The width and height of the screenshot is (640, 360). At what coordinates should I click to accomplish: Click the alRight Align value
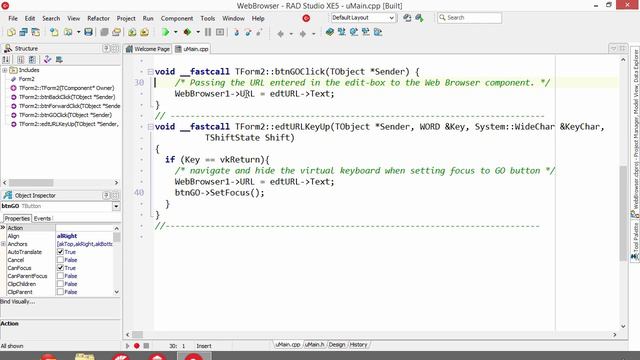[x=67, y=236]
